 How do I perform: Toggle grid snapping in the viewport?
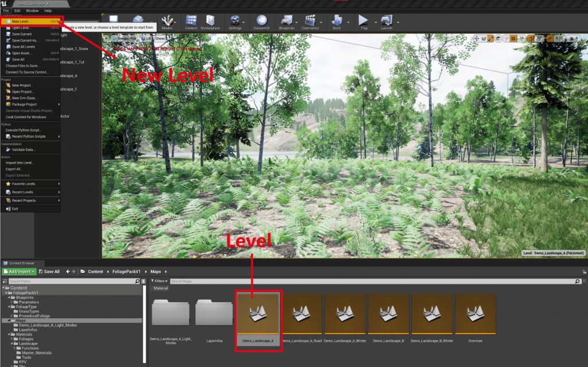(x=512, y=38)
